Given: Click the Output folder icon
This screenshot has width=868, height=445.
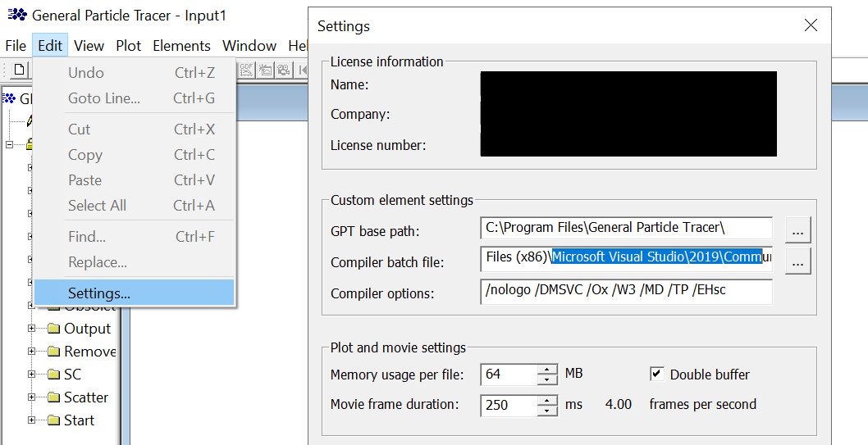Looking at the screenshot, I should (x=53, y=329).
